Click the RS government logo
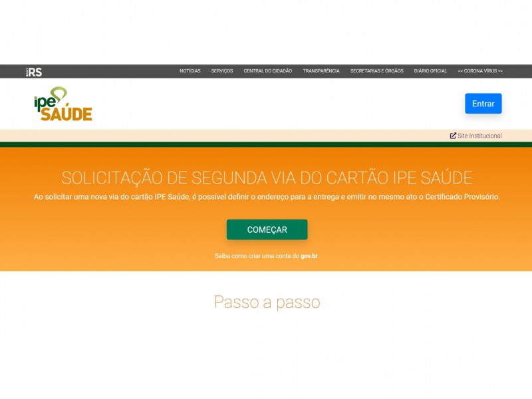 tap(34, 72)
